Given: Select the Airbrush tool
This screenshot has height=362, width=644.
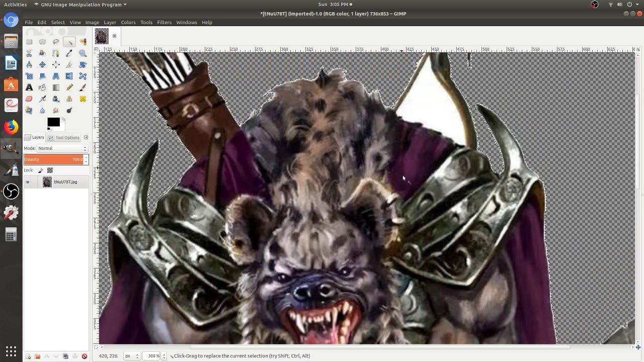Looking at the screenshot, I should (42, 99).
